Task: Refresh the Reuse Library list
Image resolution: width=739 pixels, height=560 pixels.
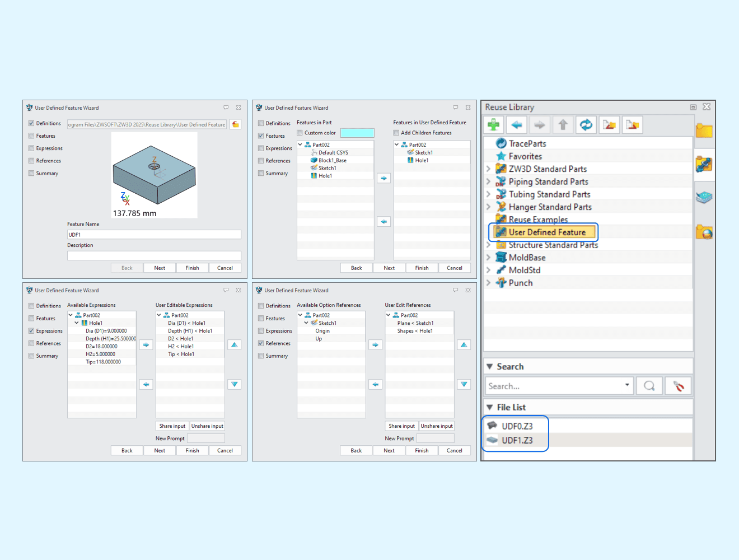Action: click(586, 125)
